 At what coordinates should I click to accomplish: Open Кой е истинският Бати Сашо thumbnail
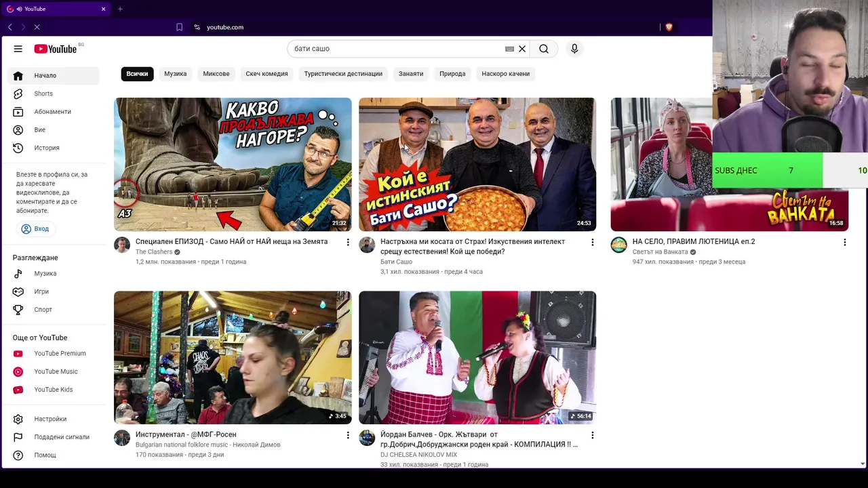click(477, 164)
